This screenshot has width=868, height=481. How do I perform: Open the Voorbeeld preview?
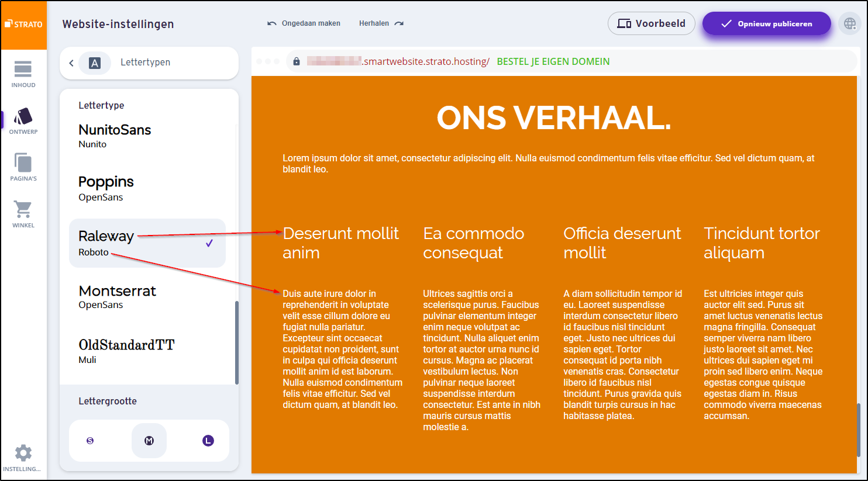651,24
